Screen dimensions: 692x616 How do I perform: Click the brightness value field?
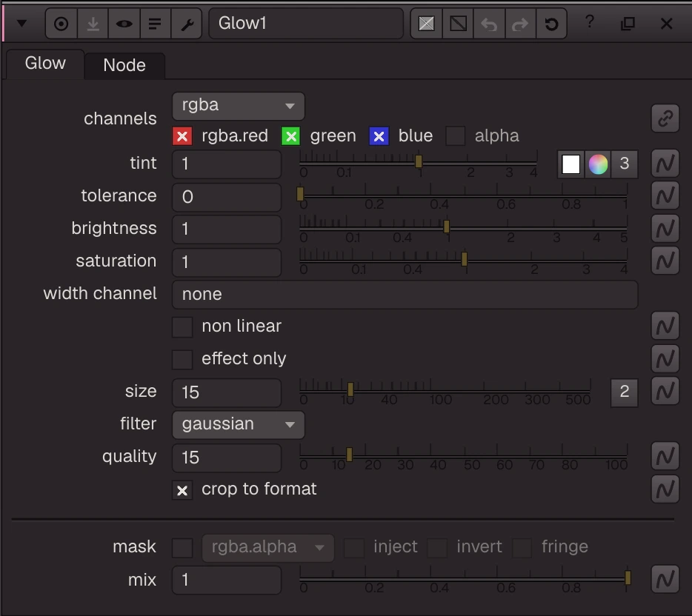pyautogui.click(x=227, y=229)
